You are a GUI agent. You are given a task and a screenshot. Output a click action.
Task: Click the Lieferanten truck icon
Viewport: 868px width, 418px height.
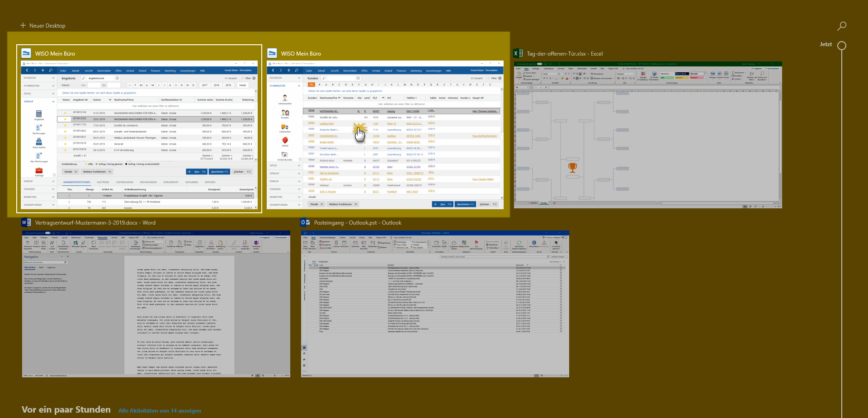point(285,127)
